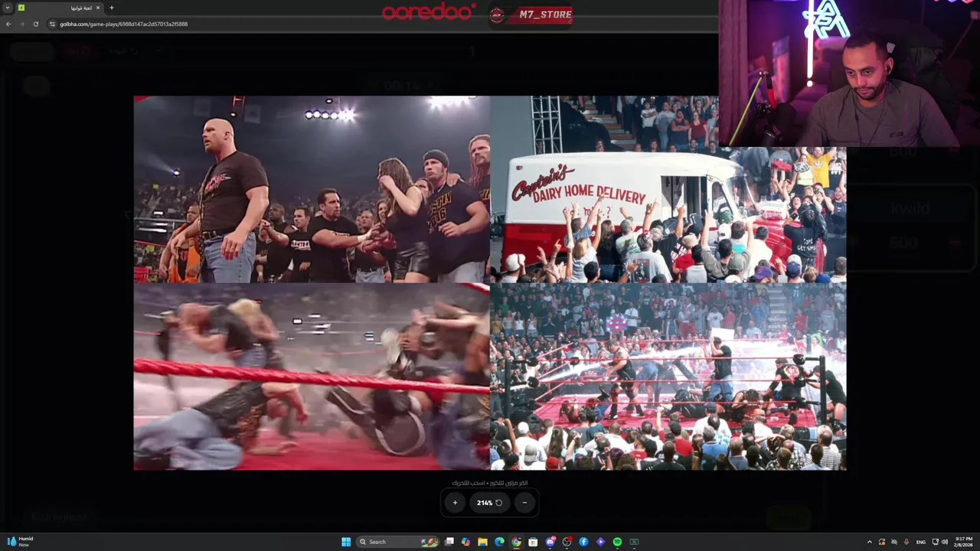Image resolution: width=980 pixels, height=551 pixels.
Task: Reload the golbha page
Action: [x=35, y=24]
